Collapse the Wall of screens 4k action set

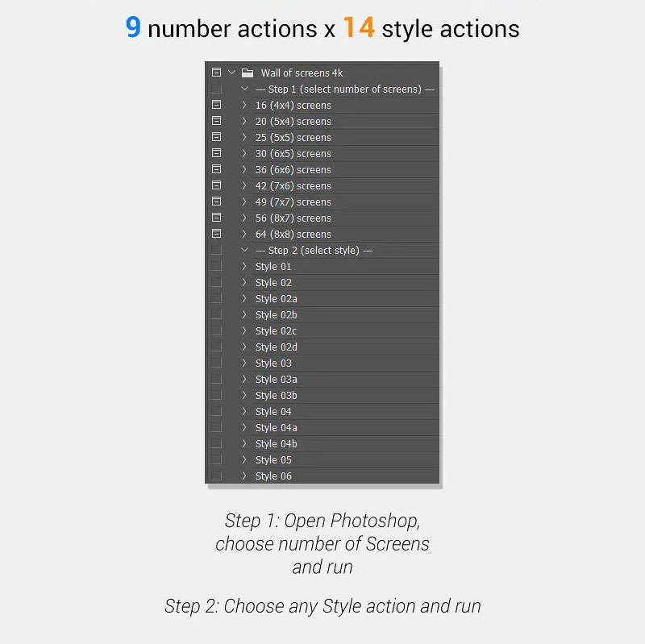click(x=232, y=73)
